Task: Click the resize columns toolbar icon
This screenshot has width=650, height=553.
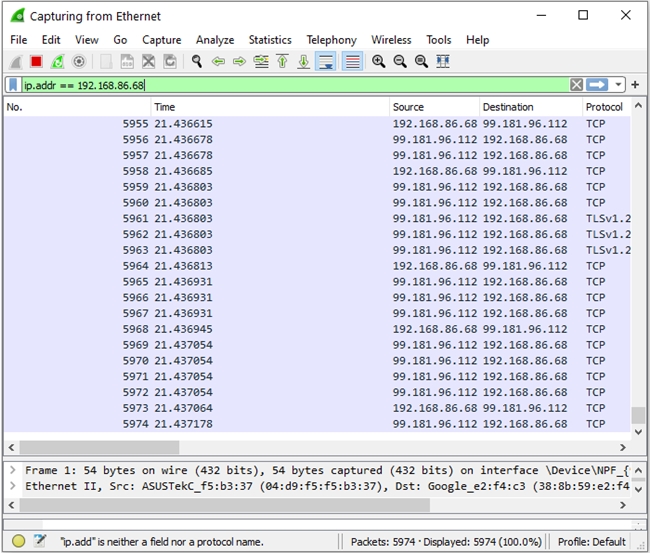Action: click(x=443, y=62)
